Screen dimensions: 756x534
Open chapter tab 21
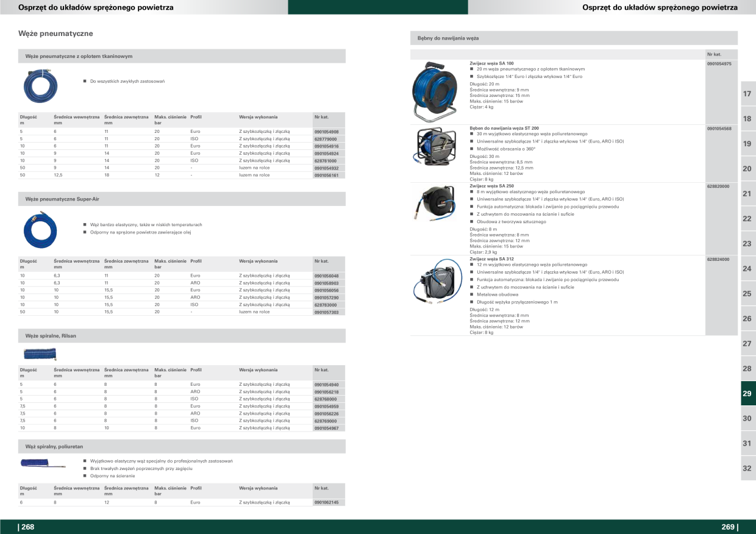pos(748,194)
